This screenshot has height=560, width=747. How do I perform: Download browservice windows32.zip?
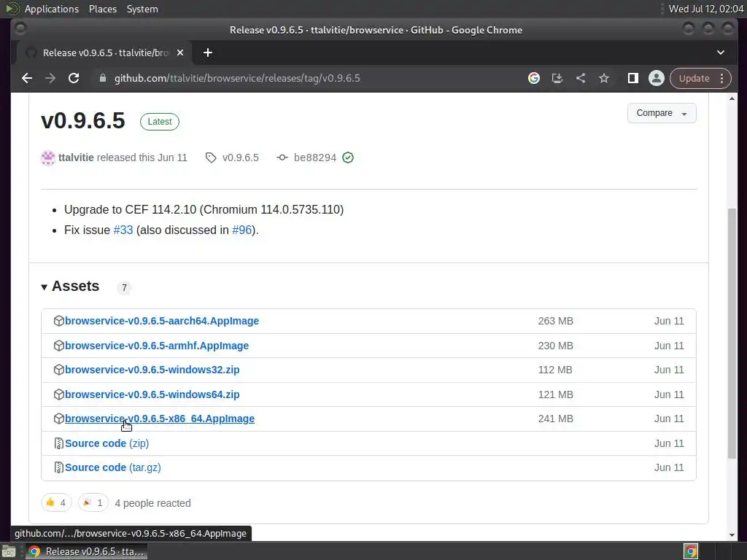152,370
